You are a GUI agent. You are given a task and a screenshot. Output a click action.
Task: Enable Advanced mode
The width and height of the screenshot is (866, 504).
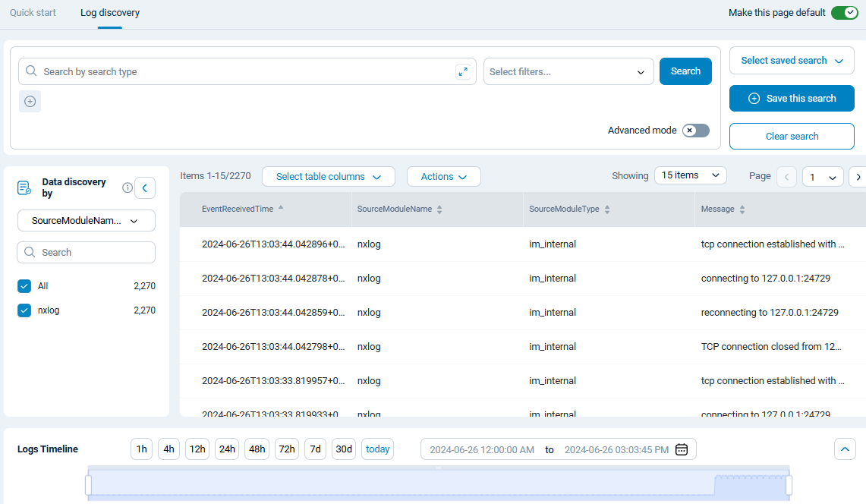pyautogui.click(x=695, y=130)
